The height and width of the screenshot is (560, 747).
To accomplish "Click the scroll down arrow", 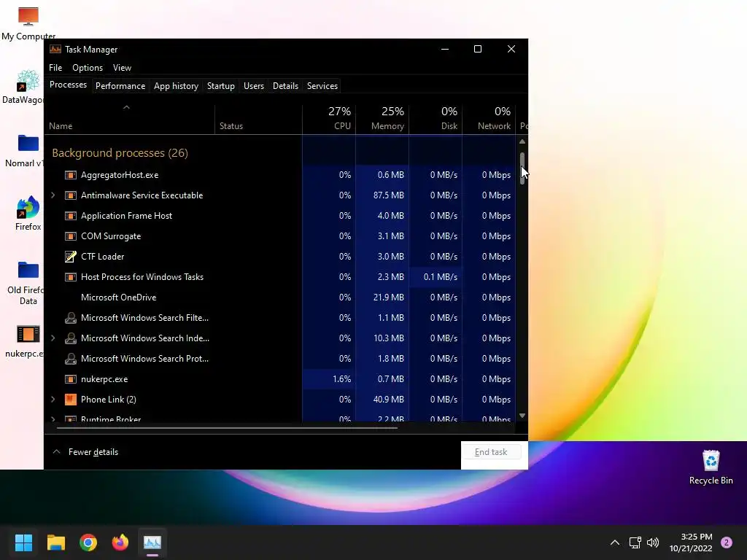I will point(522,416).
